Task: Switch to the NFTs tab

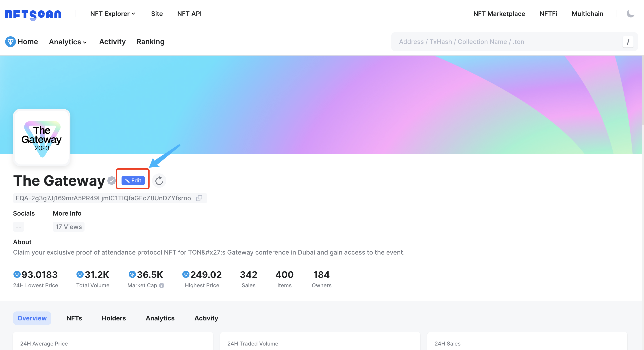Action: [x=74, y=318]
